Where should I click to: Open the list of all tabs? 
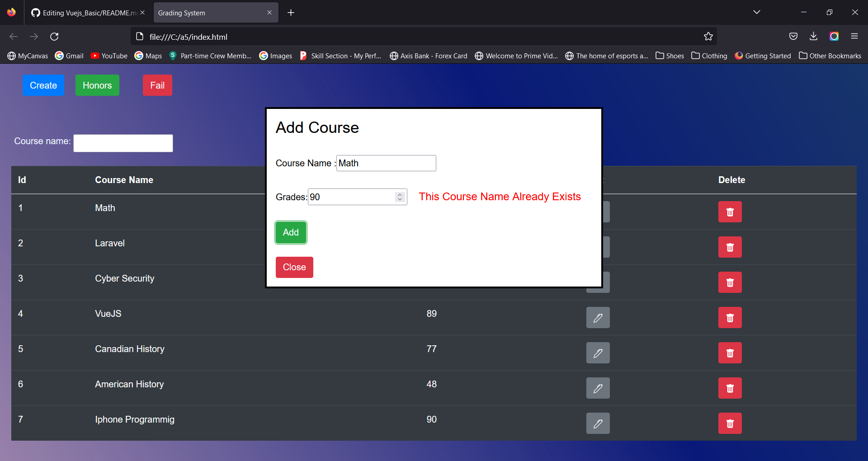pyautogui.click(x=757, y=12)
